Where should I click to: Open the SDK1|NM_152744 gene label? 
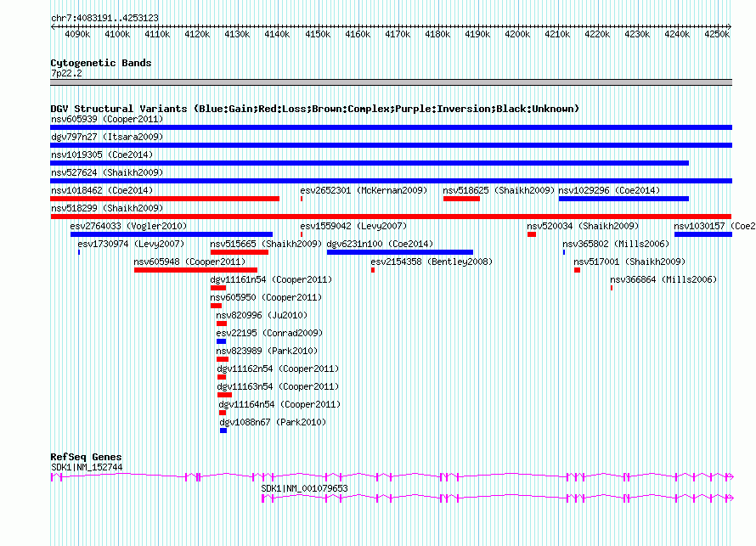[x=87, y=467]
